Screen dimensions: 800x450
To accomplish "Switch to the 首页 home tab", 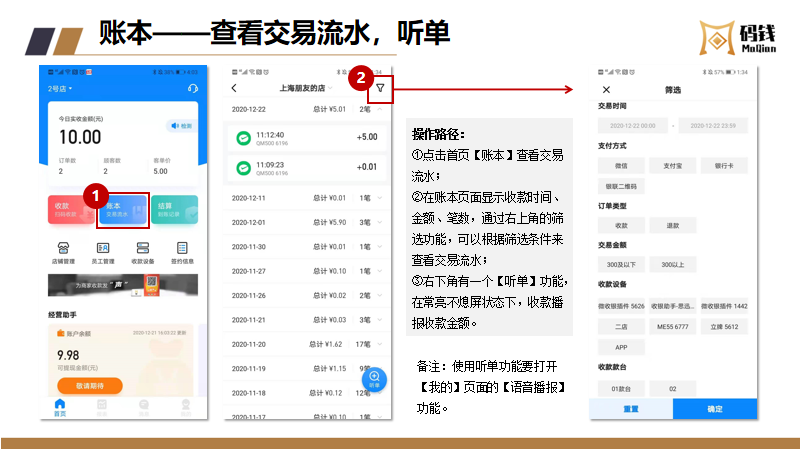I will (60, 408).
